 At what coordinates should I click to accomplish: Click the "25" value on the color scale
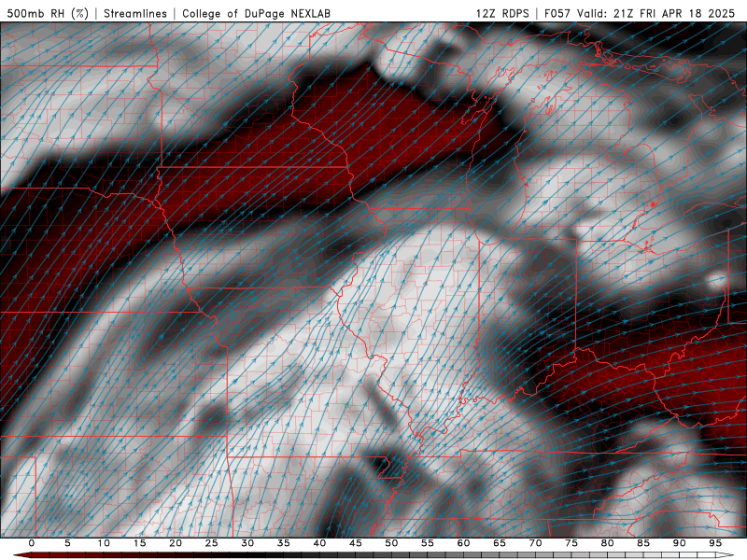(212, 543)
